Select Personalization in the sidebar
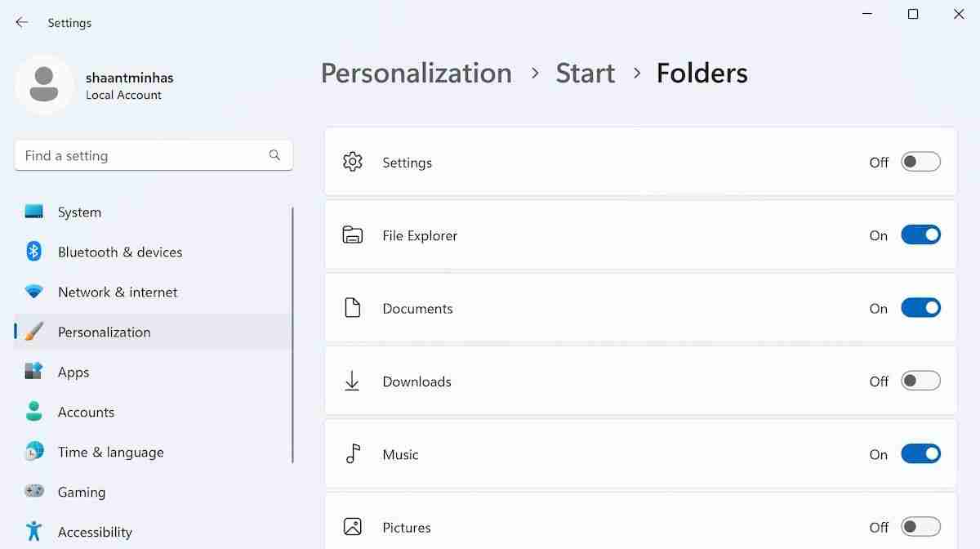Screen dimensions: 980x549 tap(105, 332)
